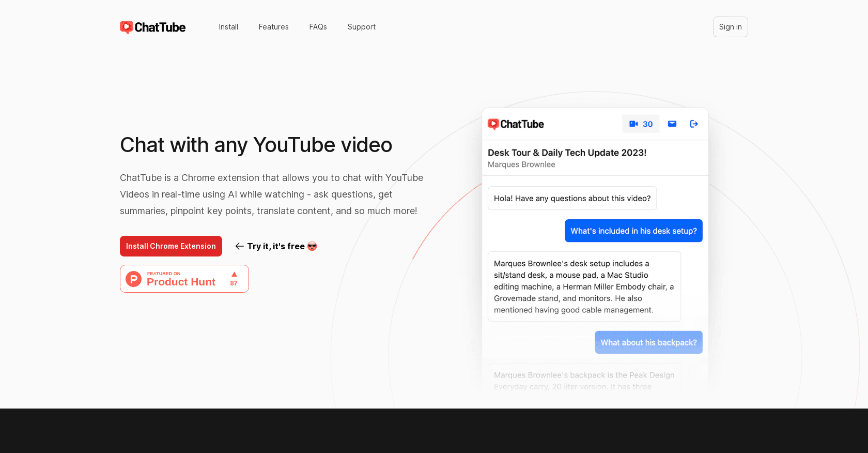Open the FAQs nav link

[x=318, y=27]
